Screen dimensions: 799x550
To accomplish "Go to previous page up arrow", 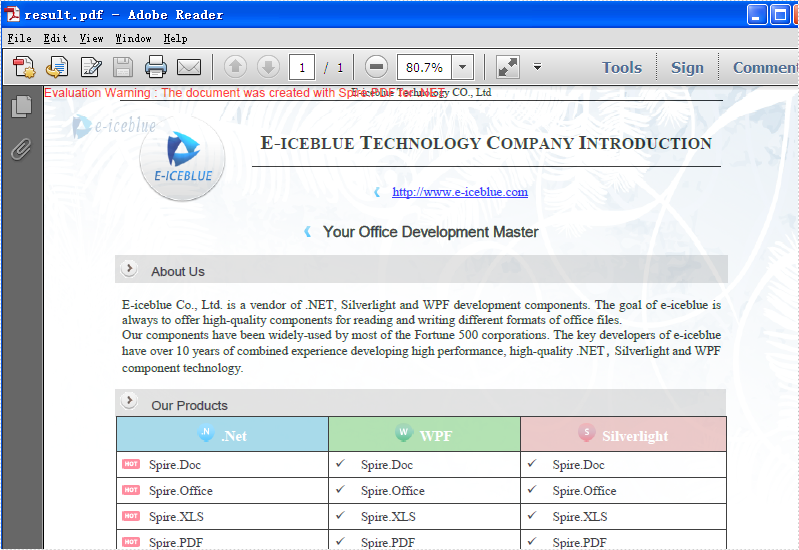I will click(x=235, y=67).
